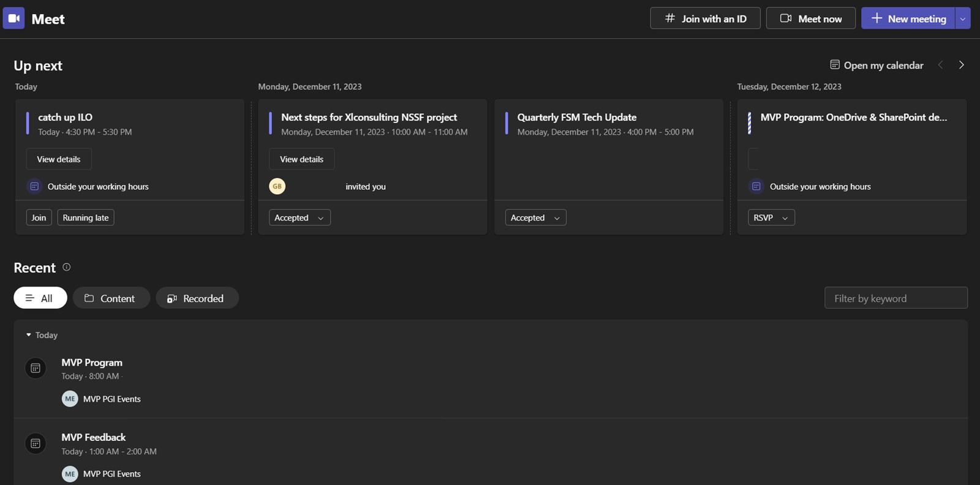Collapse the Today group in Recent
The image size is (980, 485).
click(x=29, y=335)
